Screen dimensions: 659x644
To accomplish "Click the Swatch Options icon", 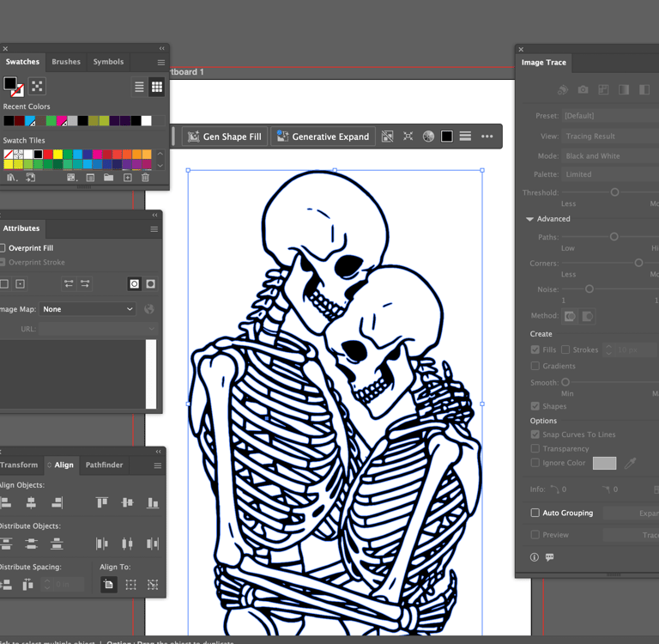I will (90, 178).
